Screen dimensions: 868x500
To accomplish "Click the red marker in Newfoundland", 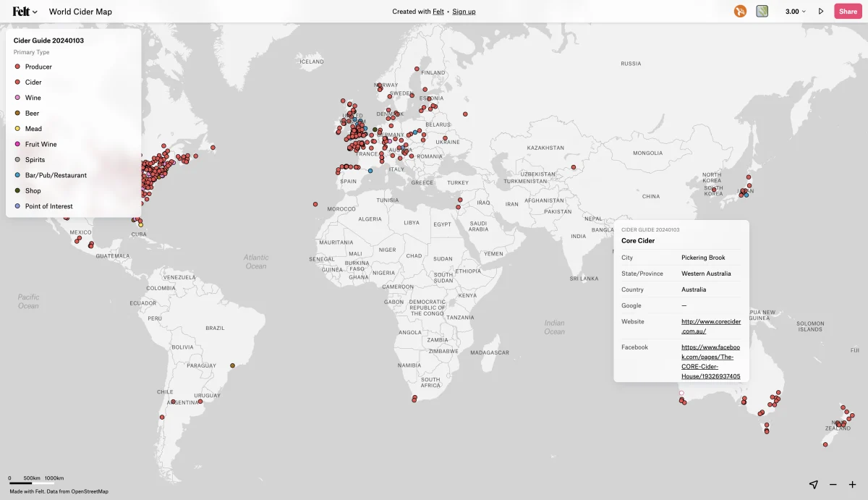I will pyautogui.click(x=213, y=148).
